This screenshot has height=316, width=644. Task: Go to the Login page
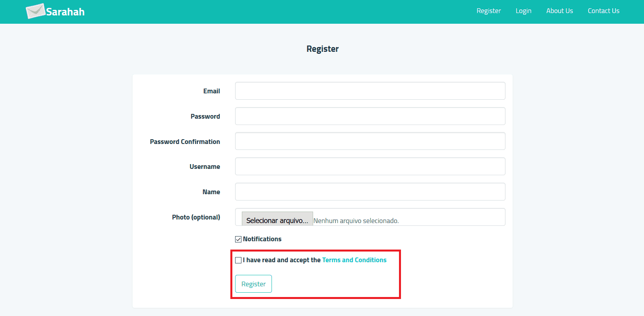click(x=523, y=11)
